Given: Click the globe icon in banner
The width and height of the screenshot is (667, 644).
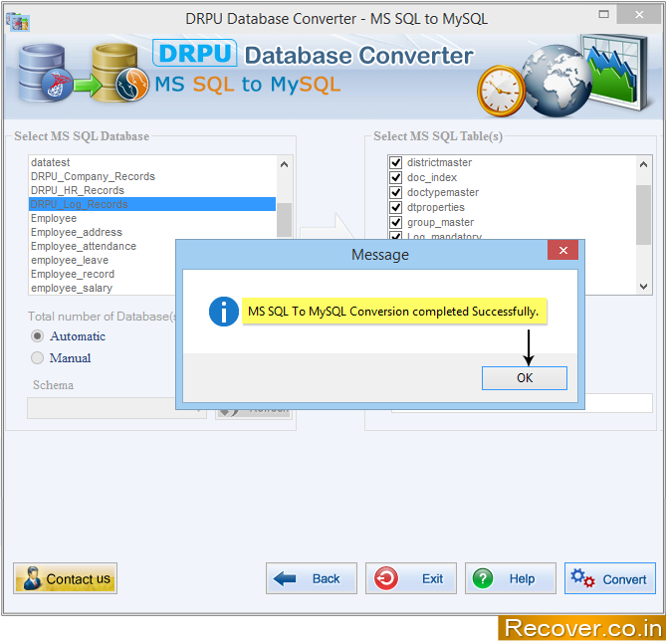Looking at the screenshot, I should [x=556, y=82].
